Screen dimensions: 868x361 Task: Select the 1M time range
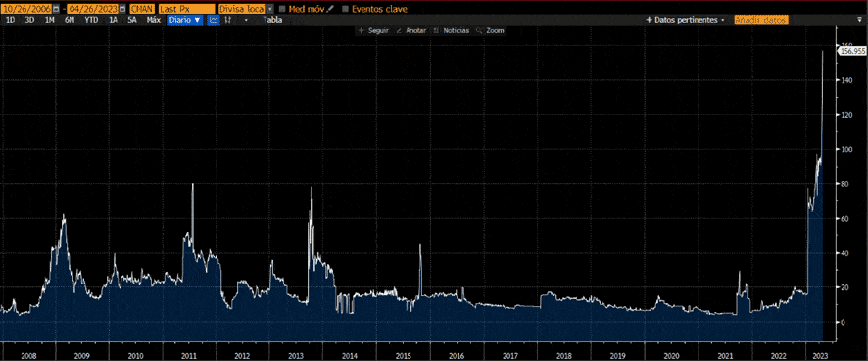click(x=50, y=20)
